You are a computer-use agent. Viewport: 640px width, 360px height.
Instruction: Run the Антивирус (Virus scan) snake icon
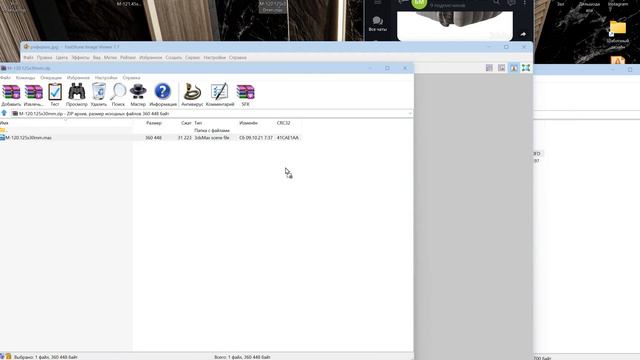pyautogui.click(x=192, y=95)
